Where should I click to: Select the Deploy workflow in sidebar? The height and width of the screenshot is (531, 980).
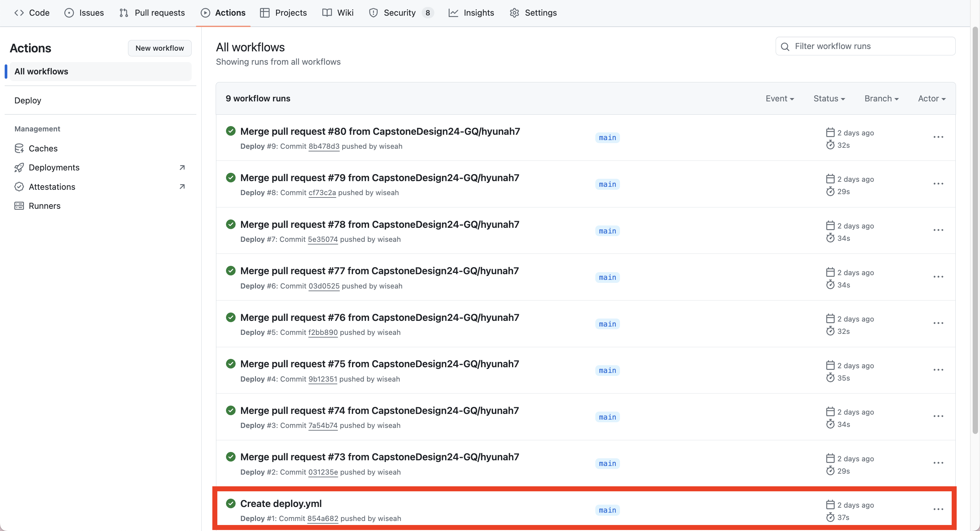coord(27,100)
